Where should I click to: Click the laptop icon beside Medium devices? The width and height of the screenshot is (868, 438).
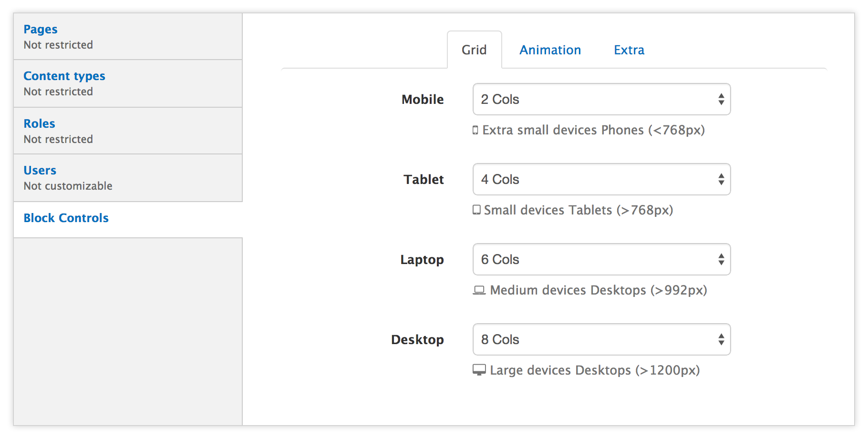[x=479, y=290]
